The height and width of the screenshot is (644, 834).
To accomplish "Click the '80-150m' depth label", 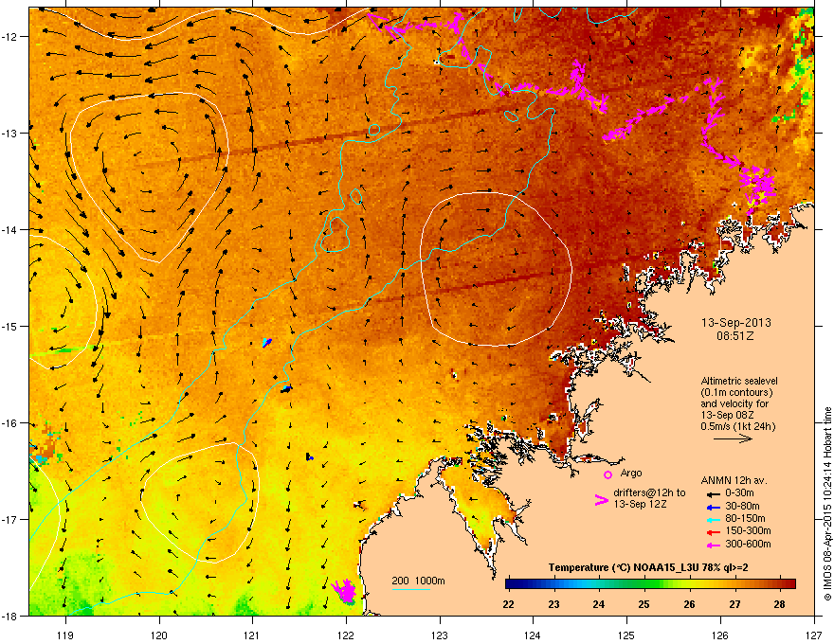I will (745, 519).
